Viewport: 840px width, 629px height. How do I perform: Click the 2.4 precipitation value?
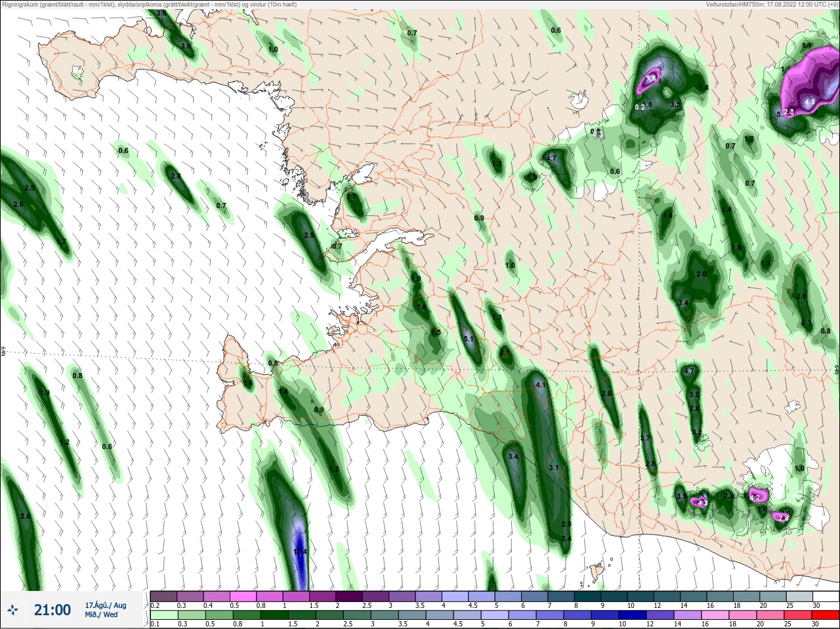566,539
